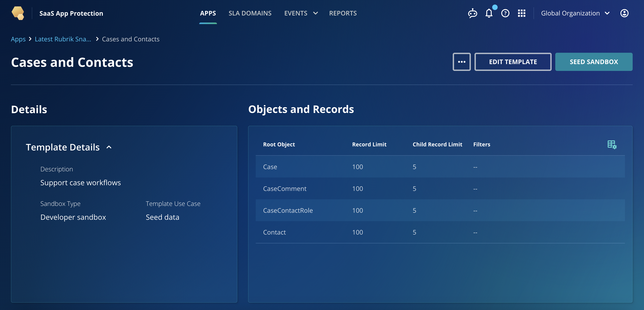Select the Case row

pyautogui.click(x=440, y=167)
